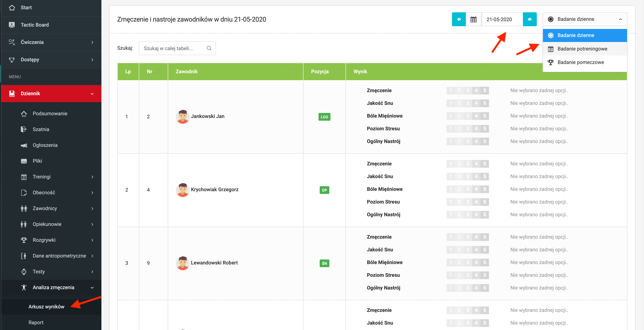
Task: Set Poziom Stresu rating 1 for Lewandowski Robert
Action: (x=450, y=275)
